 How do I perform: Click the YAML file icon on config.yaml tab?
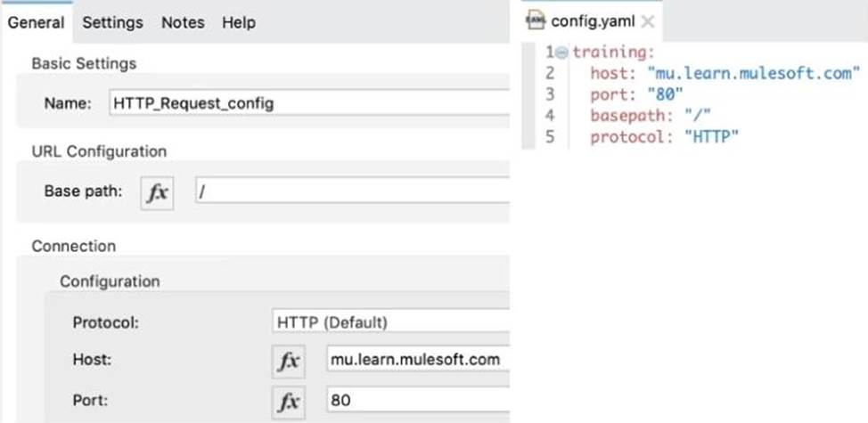click(x=536, y=21)
